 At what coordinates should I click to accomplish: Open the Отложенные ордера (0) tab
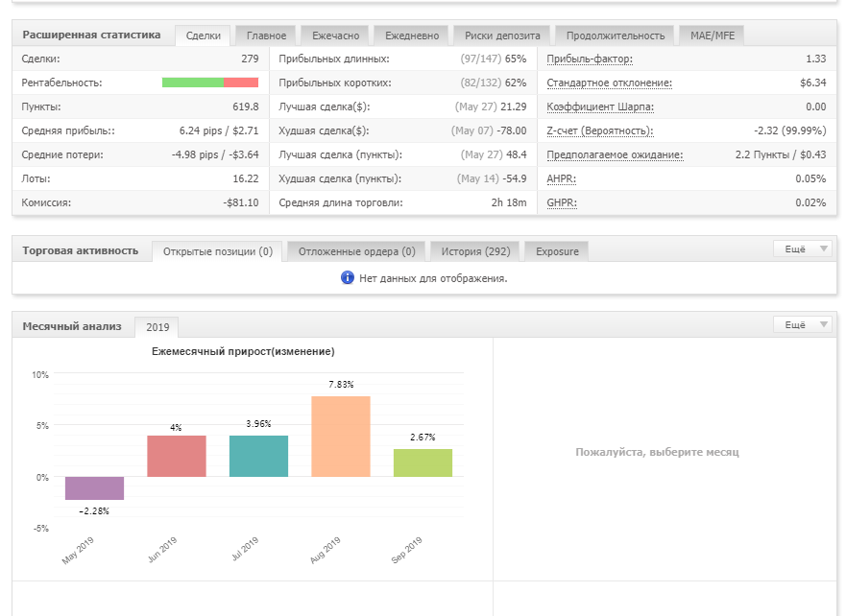[356, 251]
